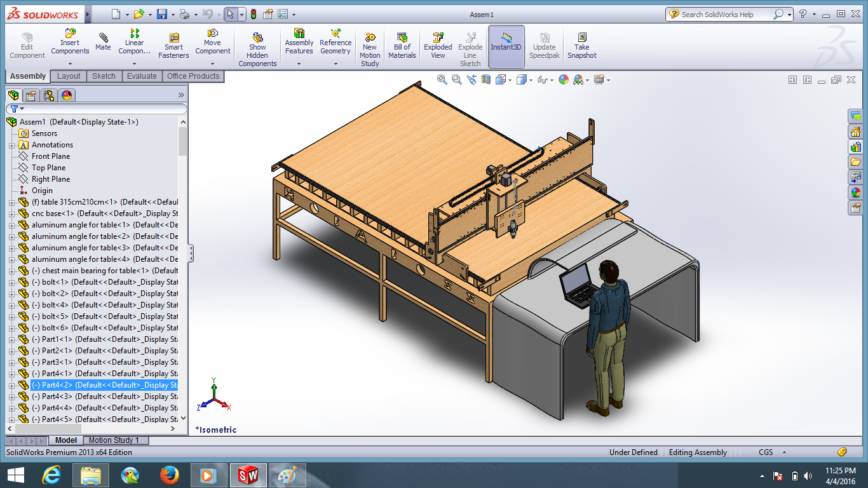Select the Origin item in tree
Screen dimensions: 868x488
[x=42, y=191]
